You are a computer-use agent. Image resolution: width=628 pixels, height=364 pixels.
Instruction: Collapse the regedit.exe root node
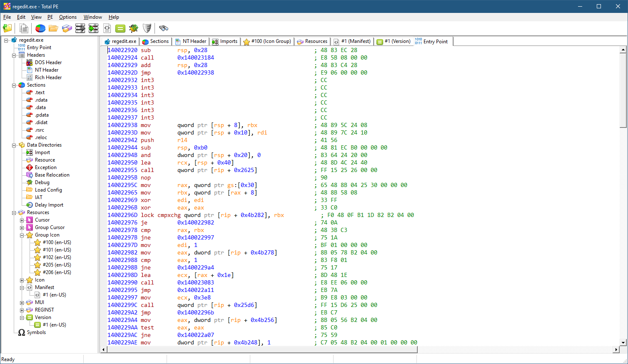coord(6,40)
